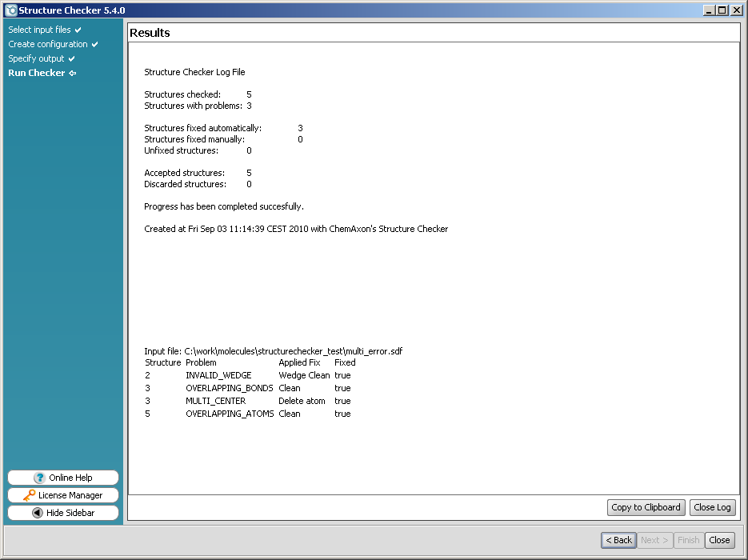Click the 'Structure' column header
This screenshot has width=748, height=560.
tap(163, 362)
